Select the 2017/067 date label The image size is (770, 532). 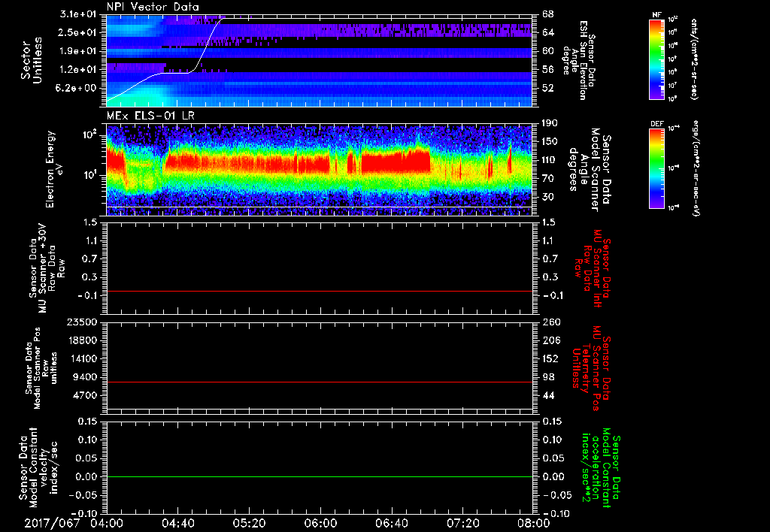click(52, 523)
